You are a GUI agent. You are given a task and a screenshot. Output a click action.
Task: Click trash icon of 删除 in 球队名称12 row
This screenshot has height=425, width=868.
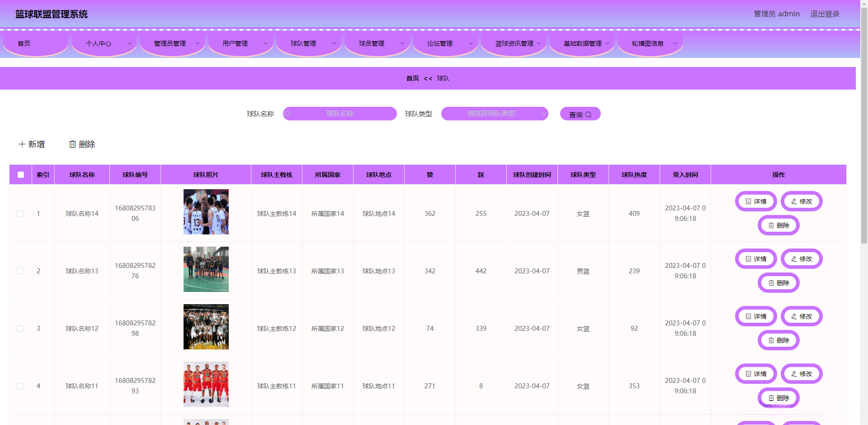(x=771, y=340)
